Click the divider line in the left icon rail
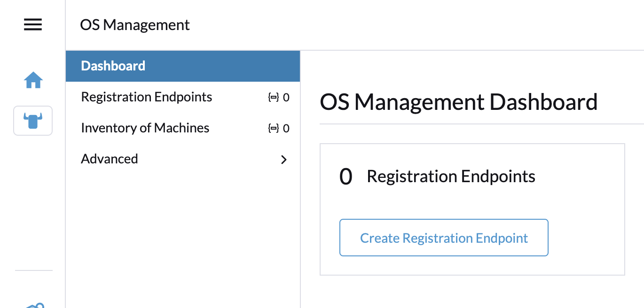 [34, 270]
